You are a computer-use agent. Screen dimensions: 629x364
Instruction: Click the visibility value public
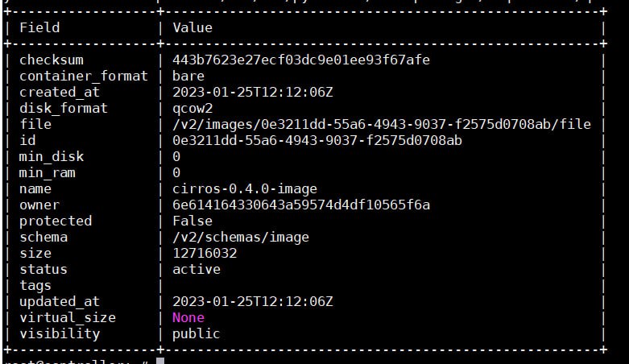197,334
